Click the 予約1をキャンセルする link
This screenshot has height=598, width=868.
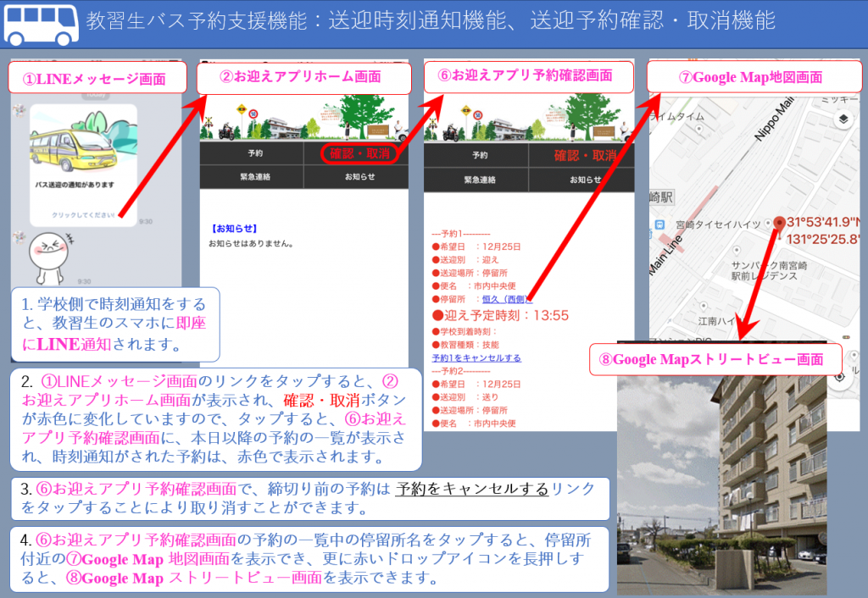[x=476, y=358]
